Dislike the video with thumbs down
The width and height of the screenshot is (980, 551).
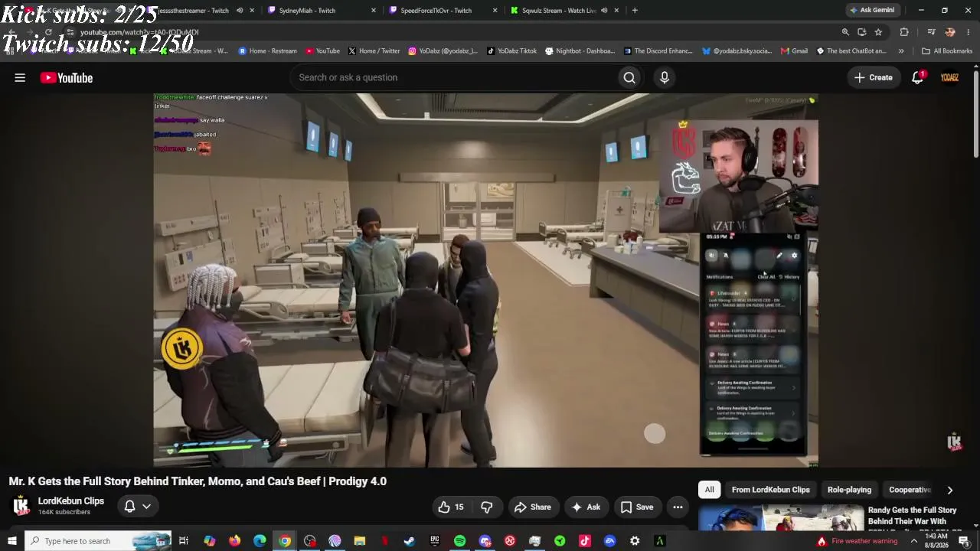point(487,507)
